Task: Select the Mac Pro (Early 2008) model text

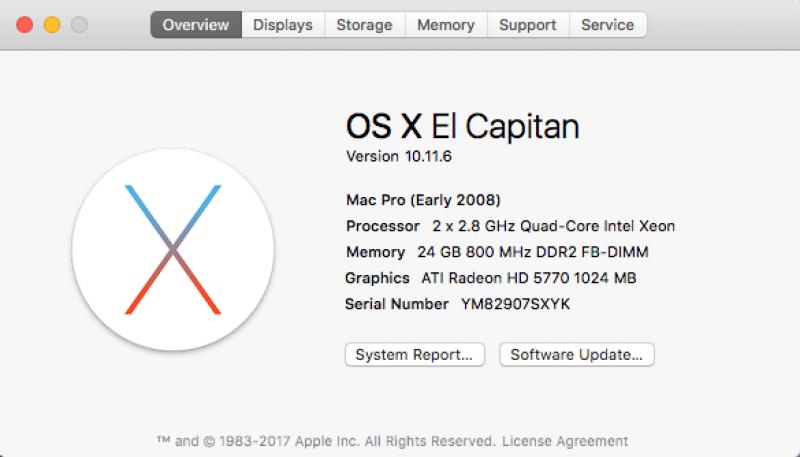Action: [x=423, y=200]
